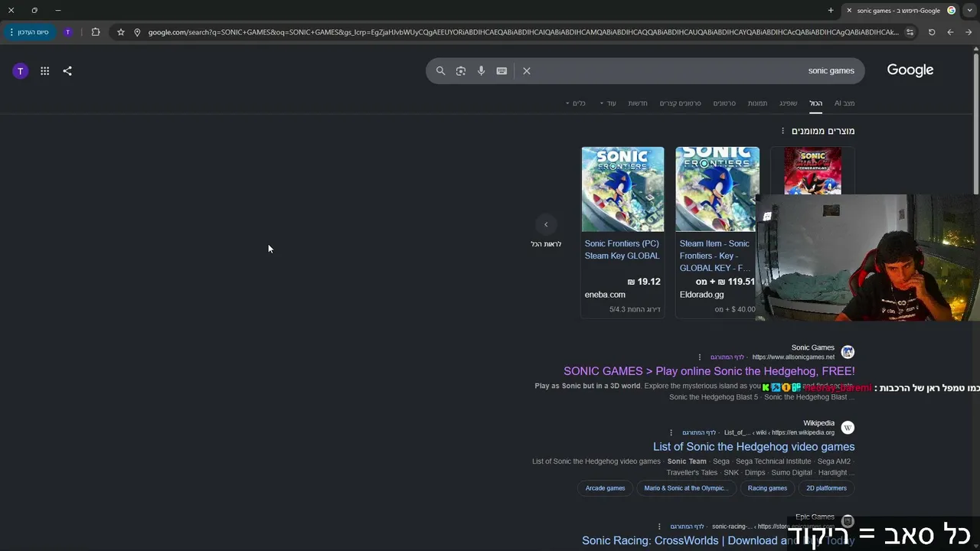Open the Google account avatar on the page
The image size is (980, 551).
(x=21, y=71)
